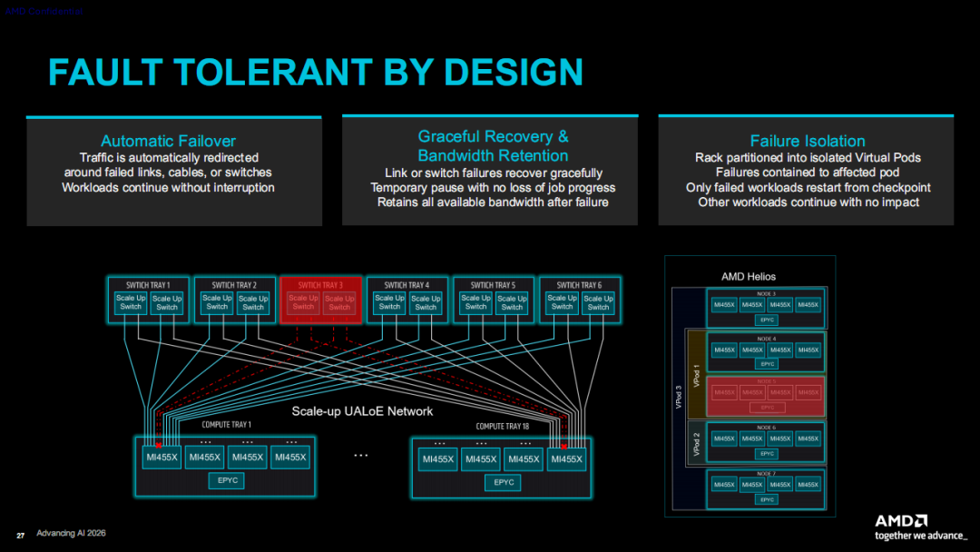
Task: Click the slide number 27
Action: click(21, 536)
